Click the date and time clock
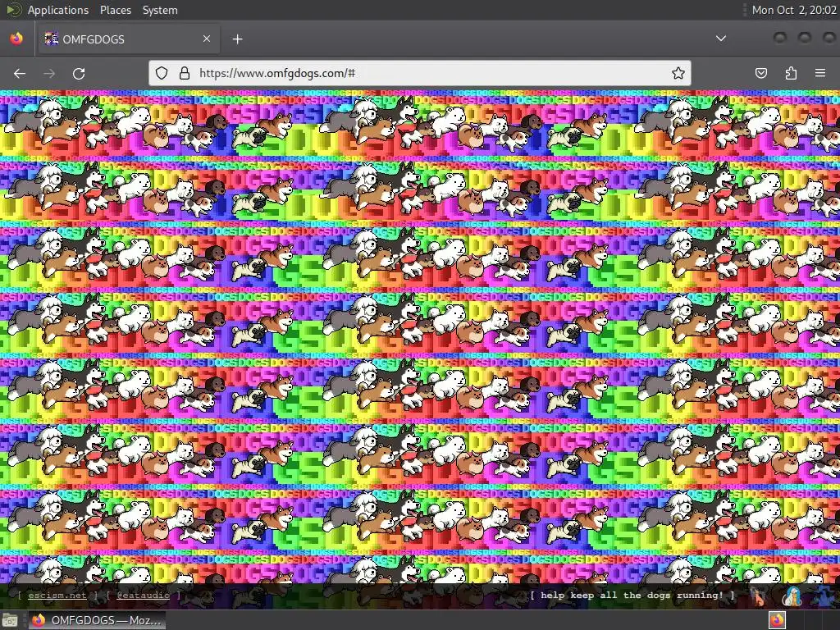Image resolution: width=840 pixels, height=630 pixels. coord(794,10)
